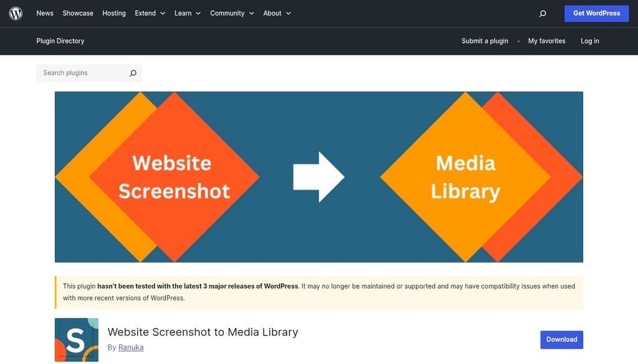
Task: Click the plugin banner image
Action: 319,177
